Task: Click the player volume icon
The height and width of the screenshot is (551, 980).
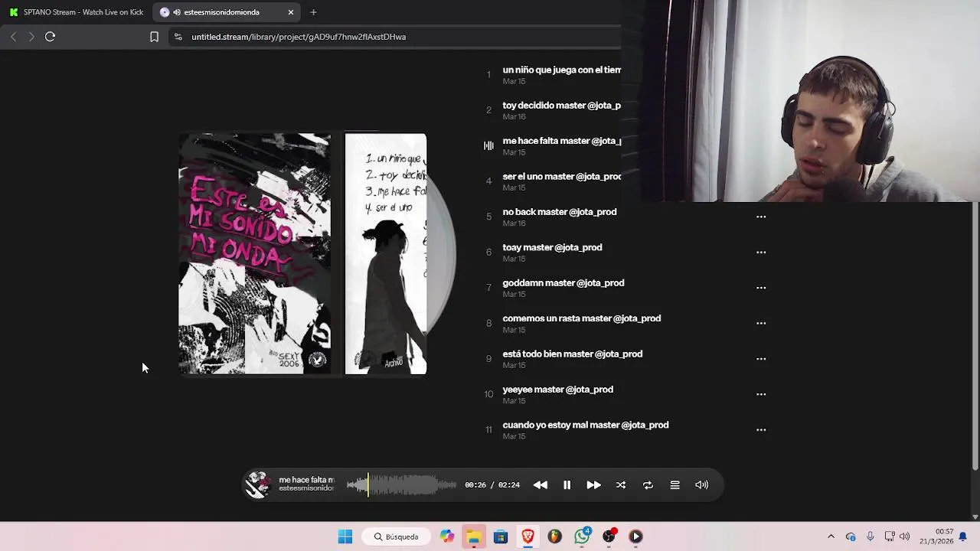Action: 701,485
